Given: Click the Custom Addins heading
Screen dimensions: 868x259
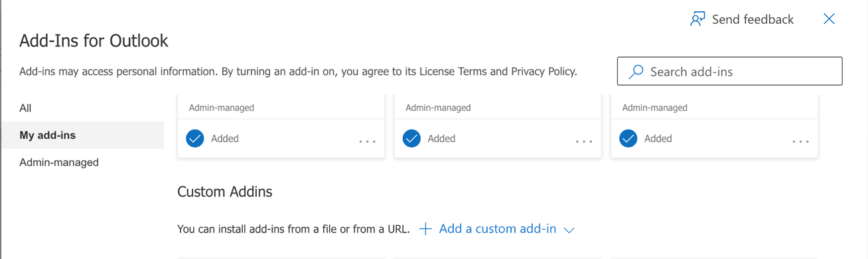Looking at the screenshot, I should [225, 191].
